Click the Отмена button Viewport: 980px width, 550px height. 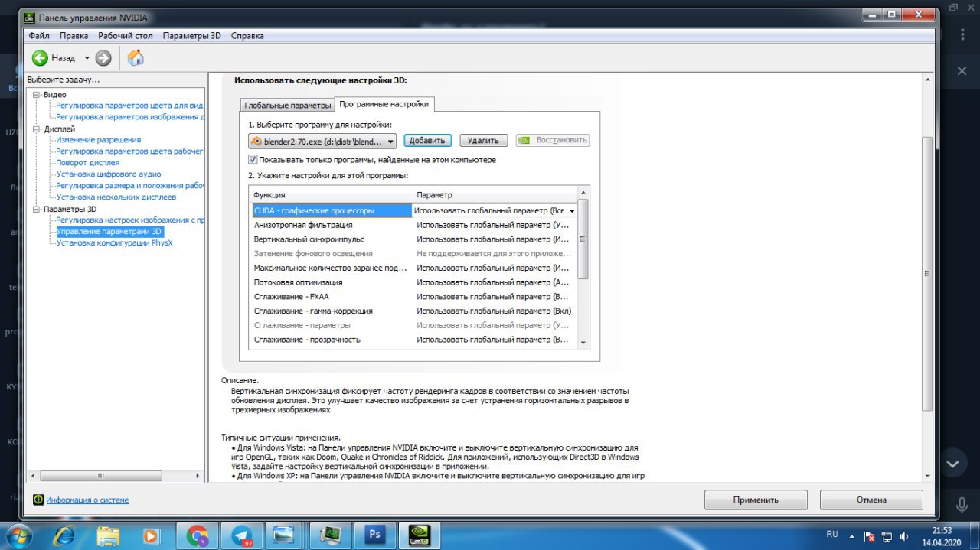pos(871,500)
